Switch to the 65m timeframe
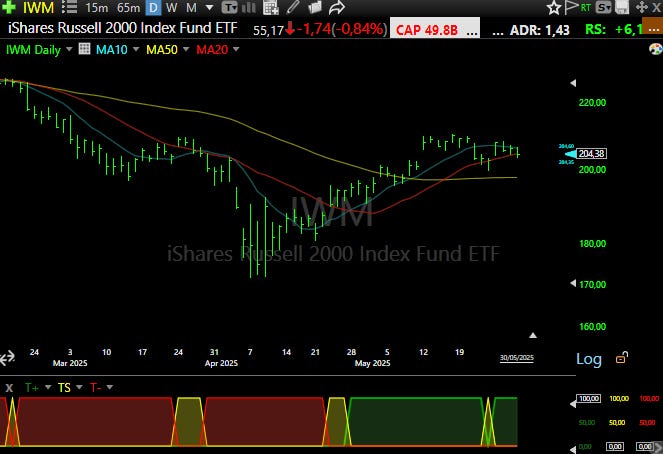The image size is (663, 454). [129, 8]
